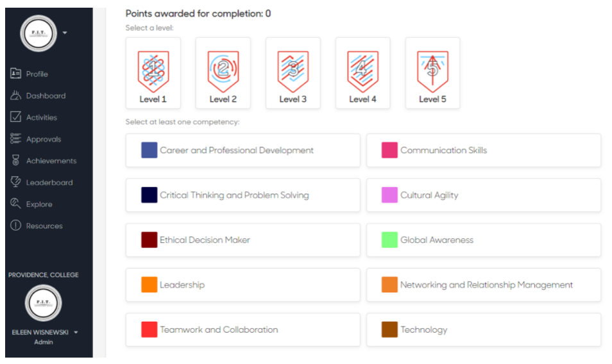Select the Level 1 badge

153,73
